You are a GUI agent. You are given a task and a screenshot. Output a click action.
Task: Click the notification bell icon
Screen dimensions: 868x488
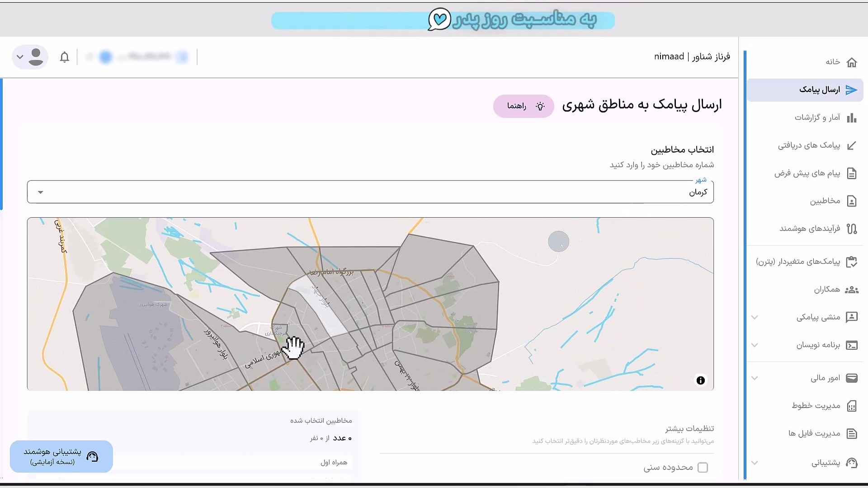65,57
